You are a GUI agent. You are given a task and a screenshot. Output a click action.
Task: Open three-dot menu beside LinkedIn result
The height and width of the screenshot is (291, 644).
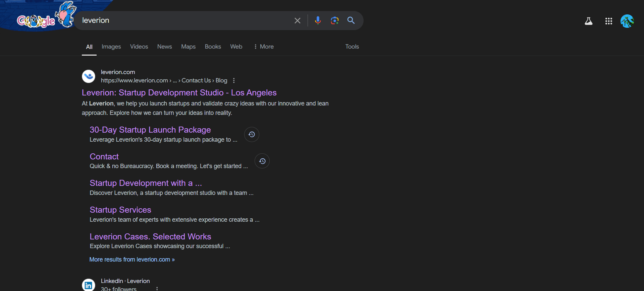coord(157,289)
